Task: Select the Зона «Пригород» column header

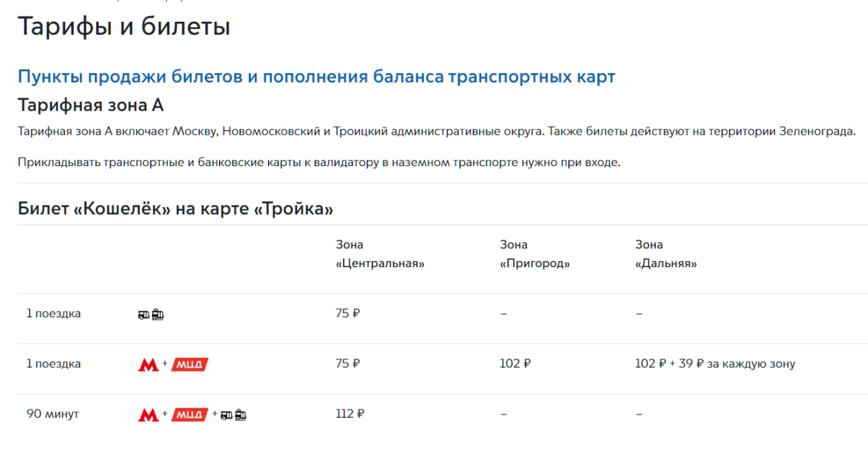Action: tap(534, 254)
